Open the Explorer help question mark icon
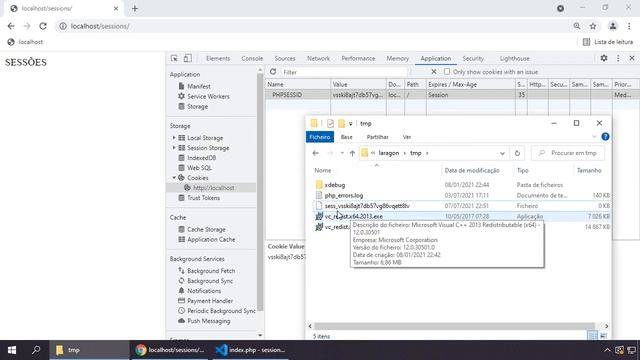This screenshot has width=640, height=360. (605, 137)
